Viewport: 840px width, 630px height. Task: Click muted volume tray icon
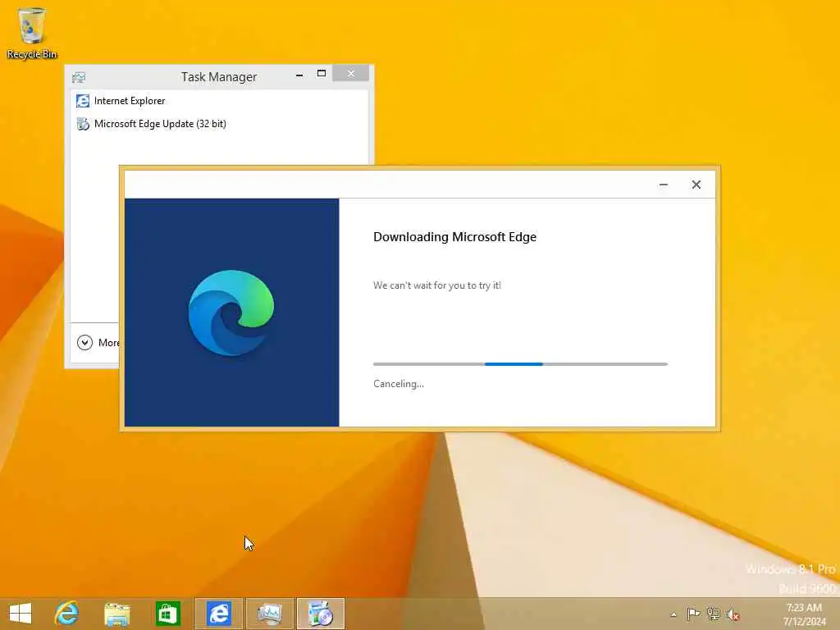coord(733,614)
